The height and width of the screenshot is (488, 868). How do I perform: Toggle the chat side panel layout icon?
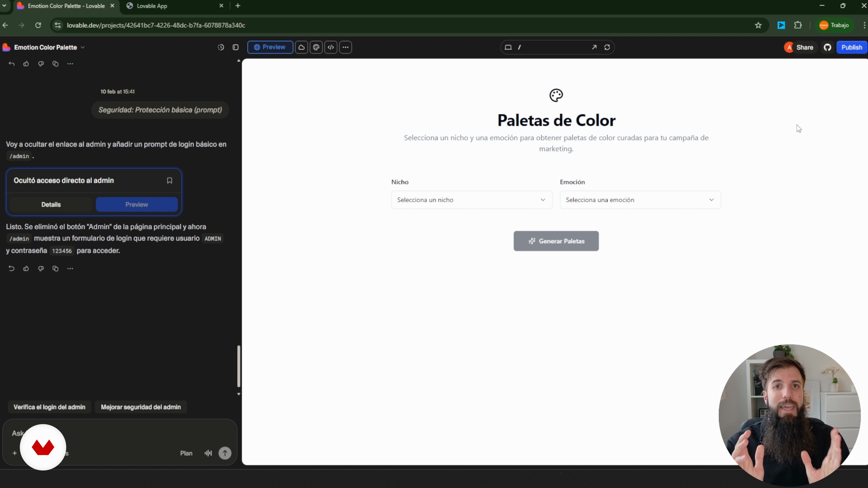[x=236, y=47]
